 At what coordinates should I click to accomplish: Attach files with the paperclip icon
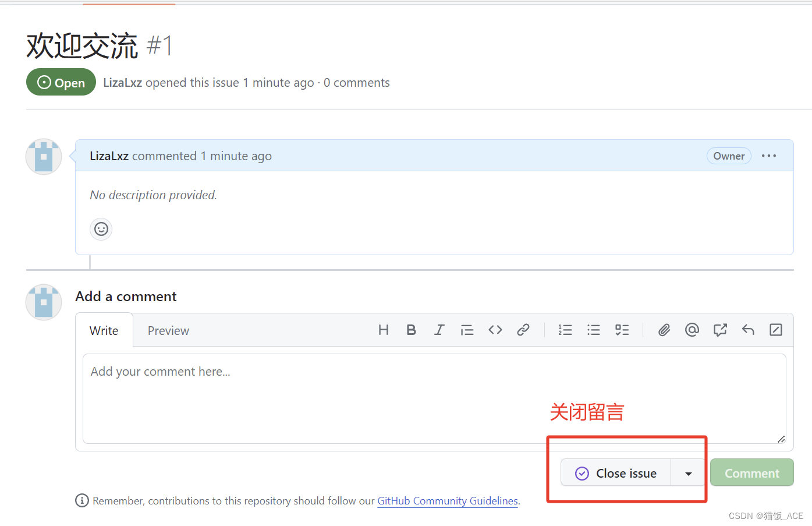(x=664, y=330)
